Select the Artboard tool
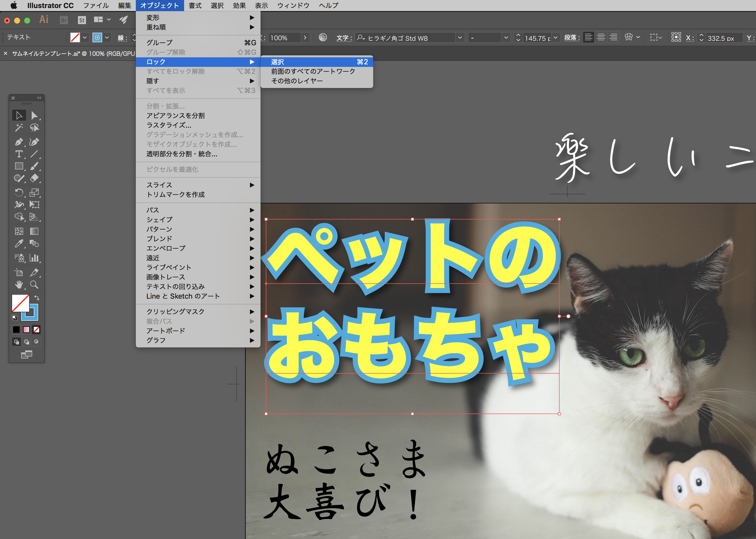 click(x=19, y=273)
